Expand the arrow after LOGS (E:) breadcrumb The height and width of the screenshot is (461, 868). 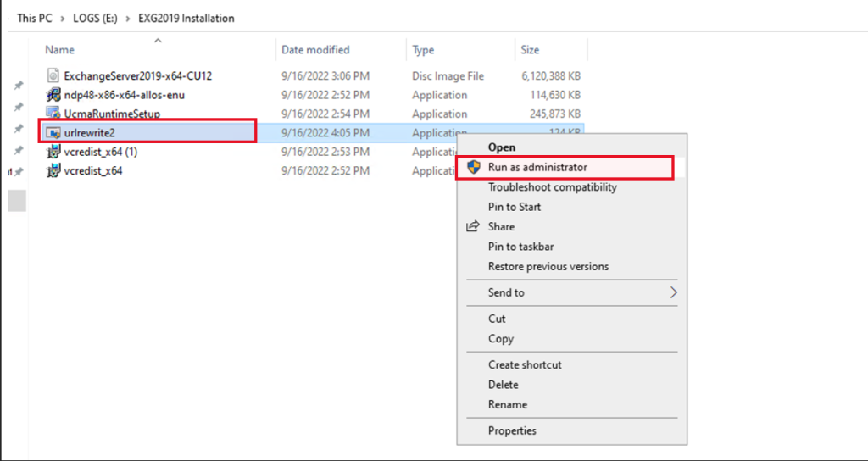click(128, 19)
